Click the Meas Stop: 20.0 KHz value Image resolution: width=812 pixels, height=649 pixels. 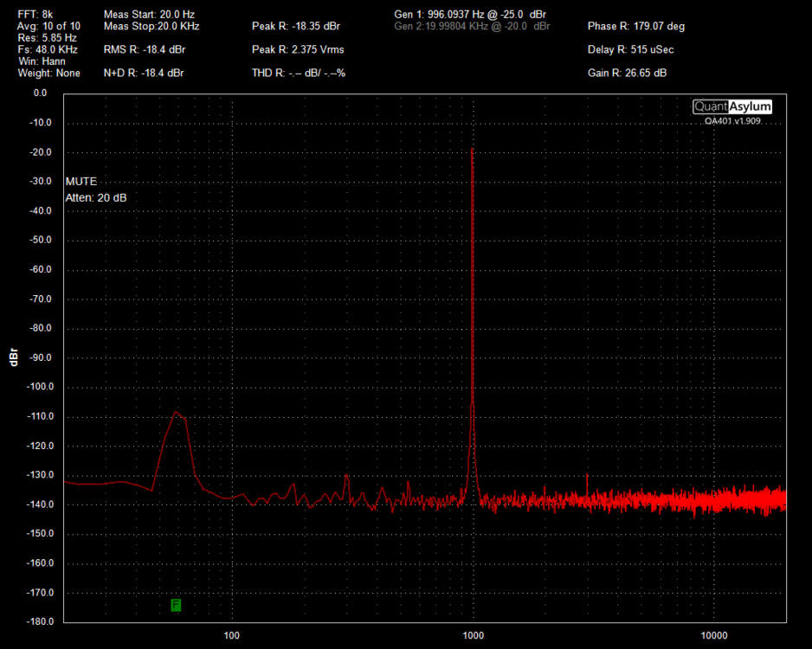[x=151, y=27]
